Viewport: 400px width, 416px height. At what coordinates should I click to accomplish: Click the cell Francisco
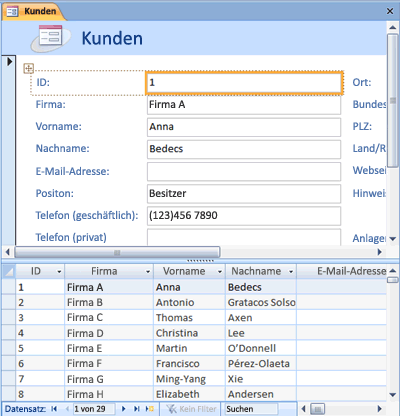[x=189, y=364]
